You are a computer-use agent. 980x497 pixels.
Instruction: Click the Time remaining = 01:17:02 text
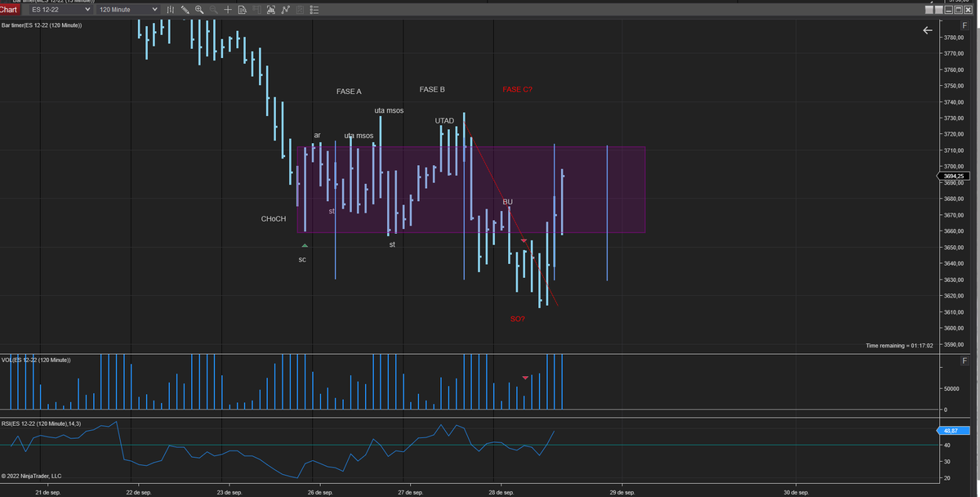[899, 346]
